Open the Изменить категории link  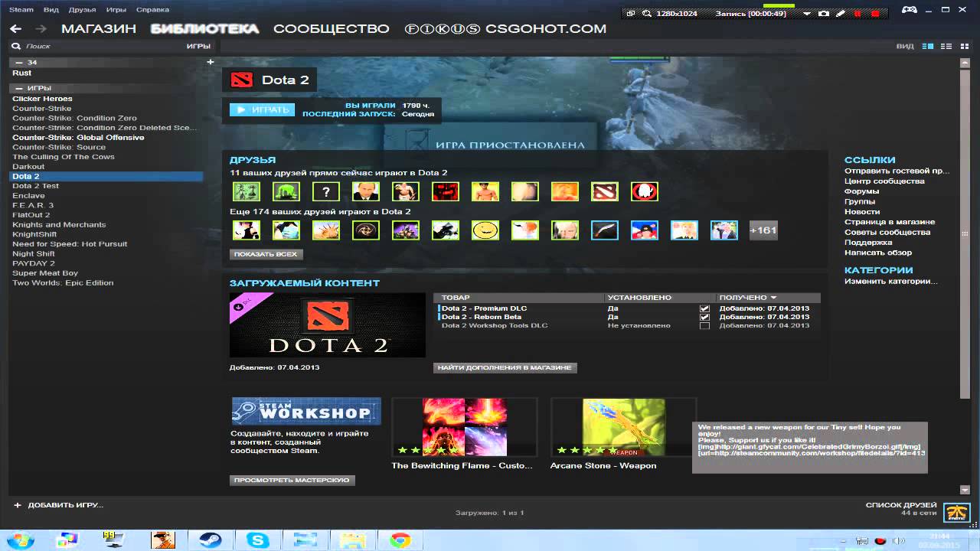pyautogui.click(x=891, y=281)
